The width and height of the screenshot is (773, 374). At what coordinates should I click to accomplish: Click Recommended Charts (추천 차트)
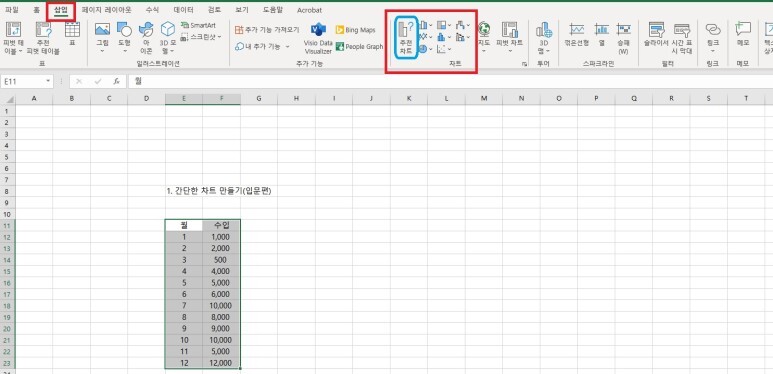point(406,37)
